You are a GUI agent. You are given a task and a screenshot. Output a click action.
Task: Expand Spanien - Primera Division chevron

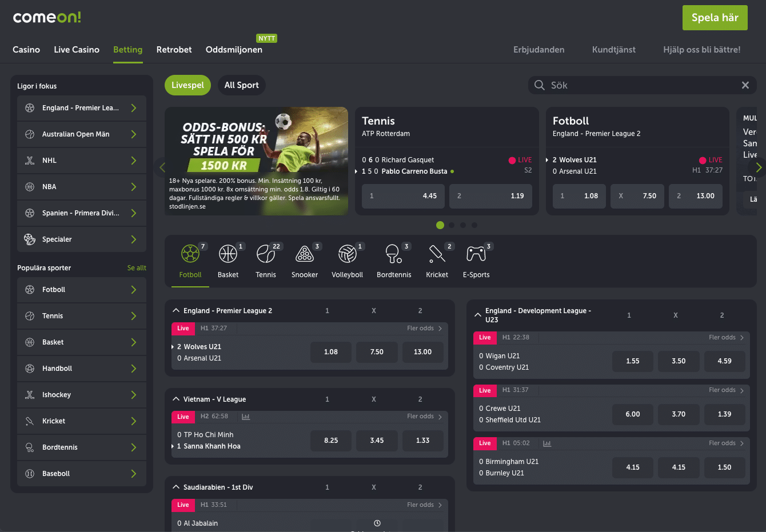point(134,213)
